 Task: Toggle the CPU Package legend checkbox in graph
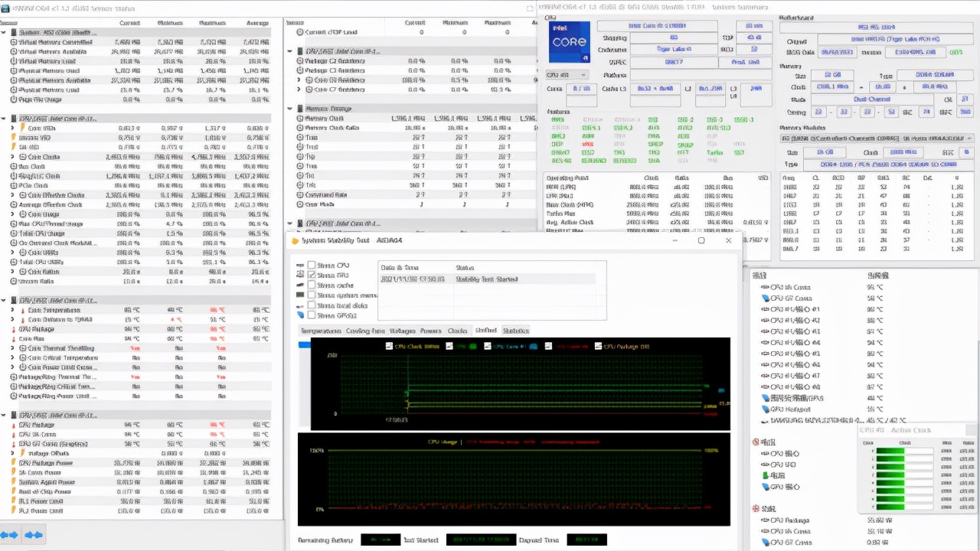point(598,347)
